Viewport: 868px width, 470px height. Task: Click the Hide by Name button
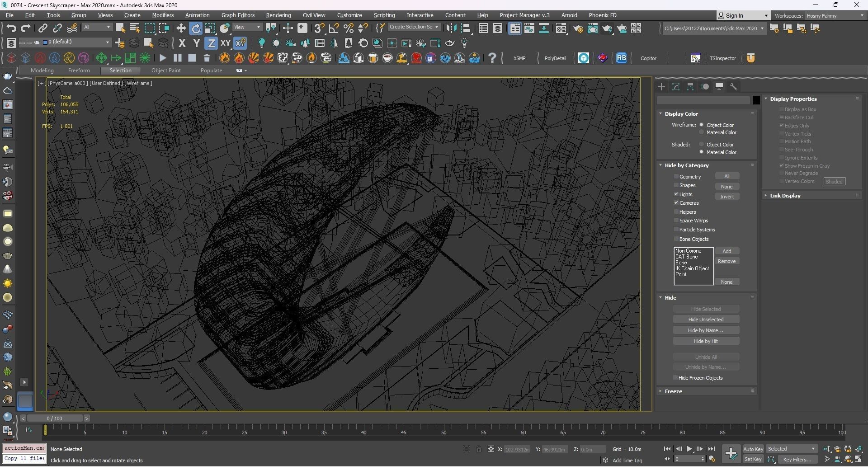(706, 330)
